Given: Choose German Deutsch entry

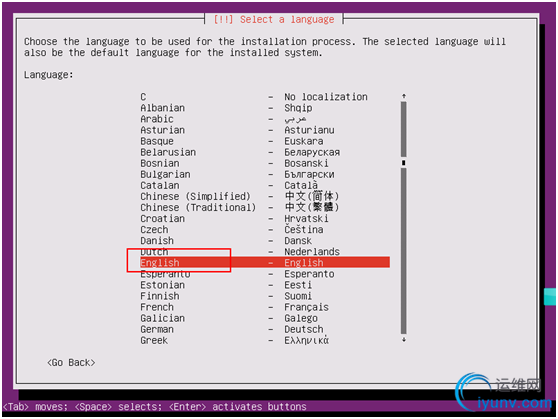Looking at the screenshot, I should click(x=265, y=329).
